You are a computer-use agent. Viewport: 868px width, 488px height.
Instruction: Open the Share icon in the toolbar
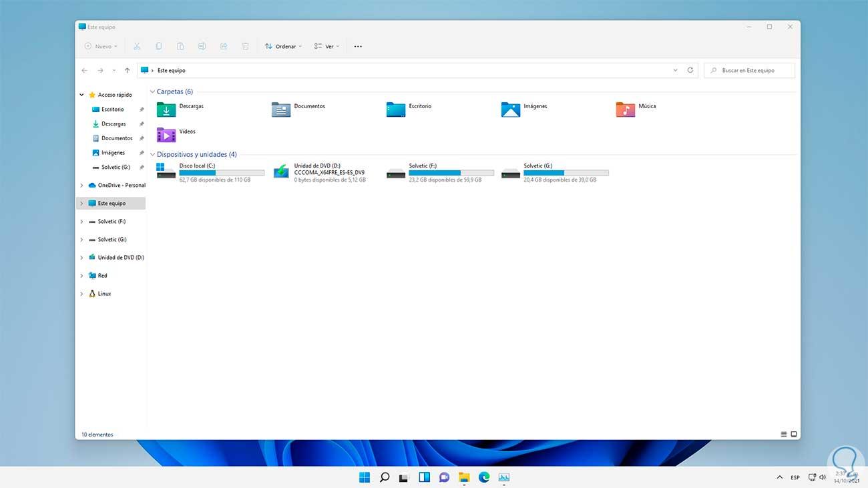pyautogui.click(x=223, y=45)
